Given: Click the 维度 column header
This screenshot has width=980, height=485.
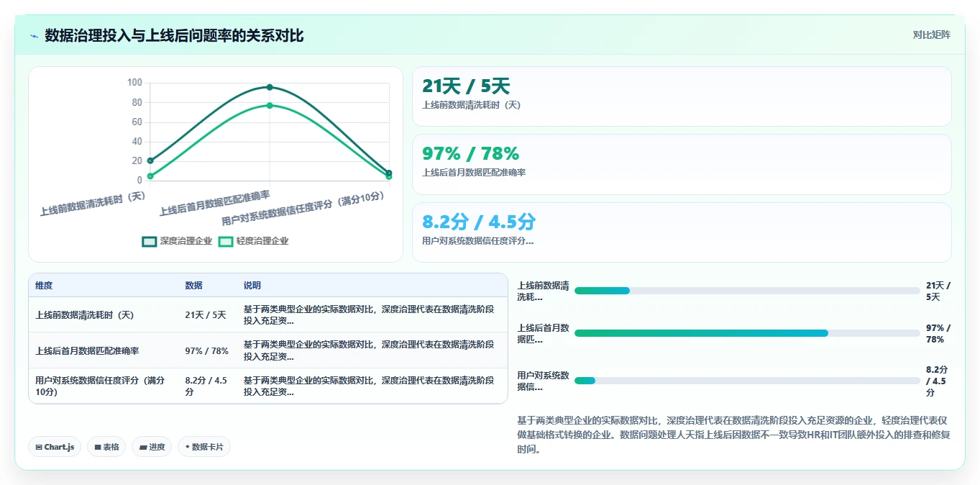Looking at the screenshot, I should (44, 286).
